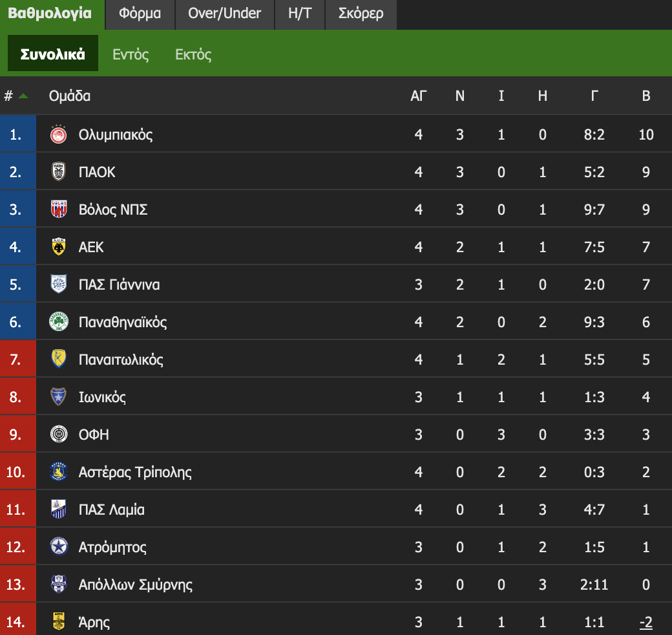
Task: Open the Over/Under tab
Action: tap(224, 14)
